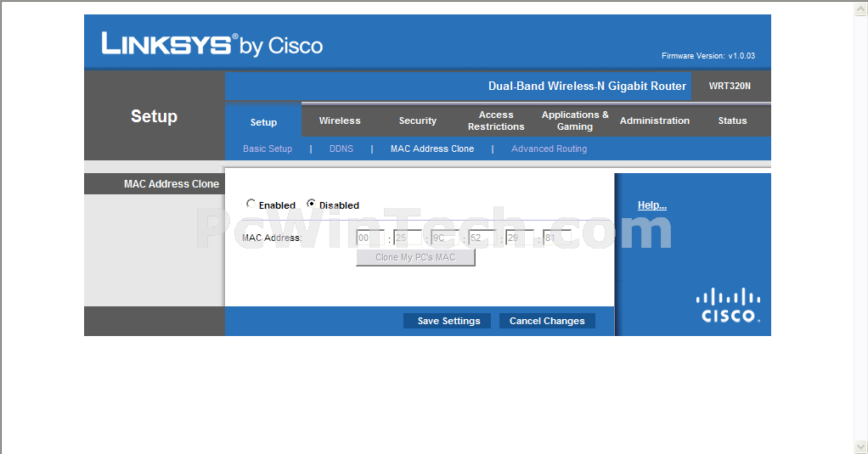Viewport: 868px width, 454px height.
Task: Go to the Administration tab
Action: point(654,121)
